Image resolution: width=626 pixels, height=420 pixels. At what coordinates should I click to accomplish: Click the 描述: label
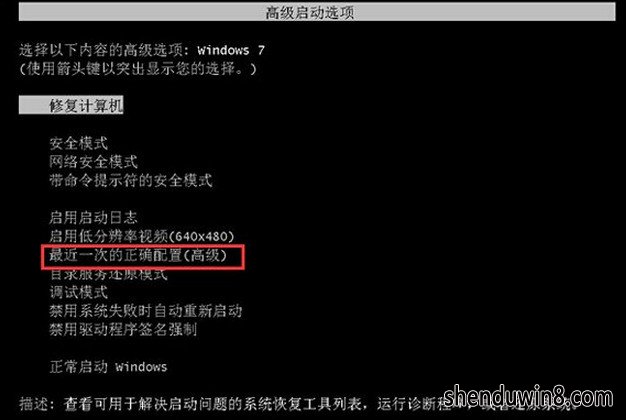click(x=37, y=404)
